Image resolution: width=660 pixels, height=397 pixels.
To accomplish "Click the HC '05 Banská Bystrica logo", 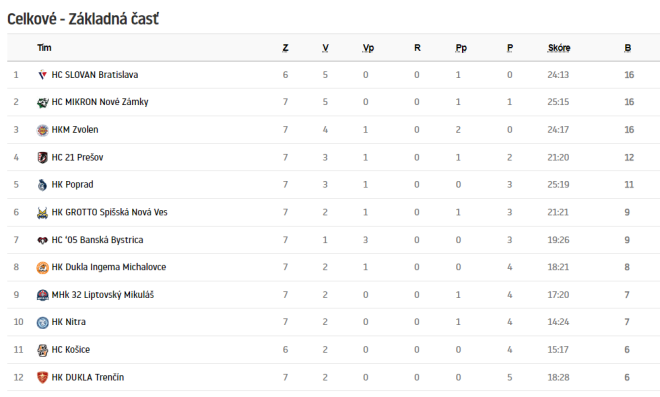I will pyautogui.click(x=42, y=240).
